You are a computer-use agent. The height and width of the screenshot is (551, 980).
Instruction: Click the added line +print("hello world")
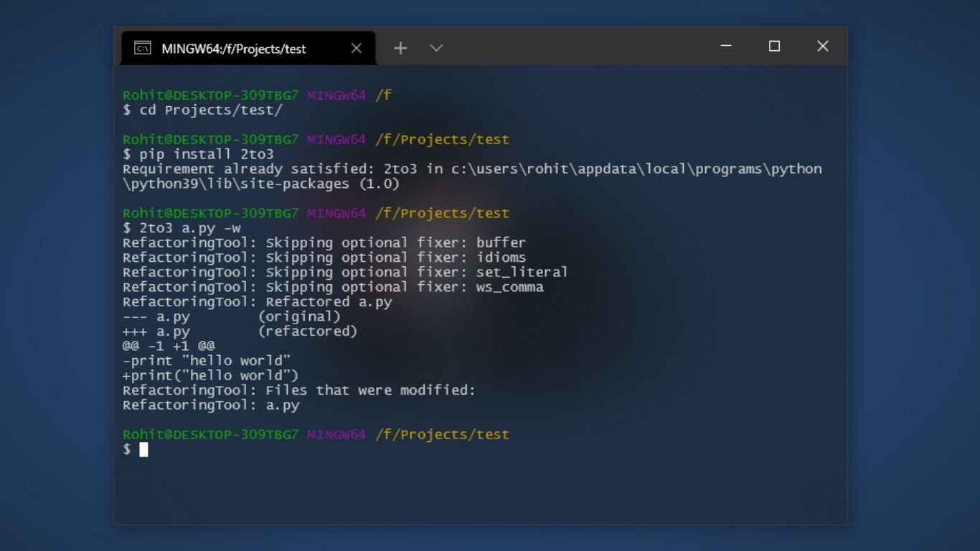pyautogui.click(x=210, y=375)
